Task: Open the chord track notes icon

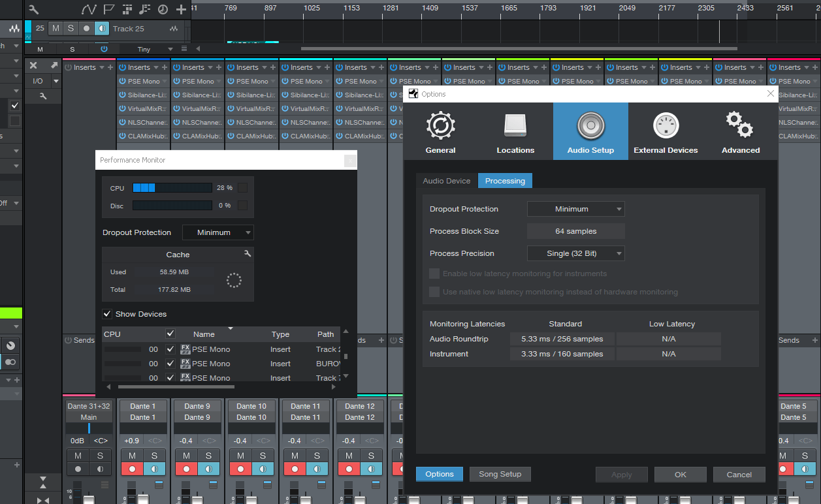Action: 144,9
